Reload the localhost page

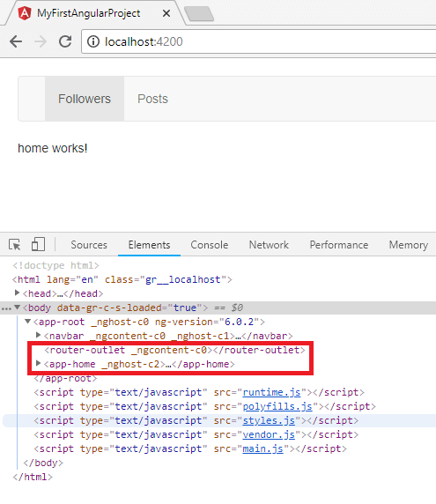tap(65, 41)
